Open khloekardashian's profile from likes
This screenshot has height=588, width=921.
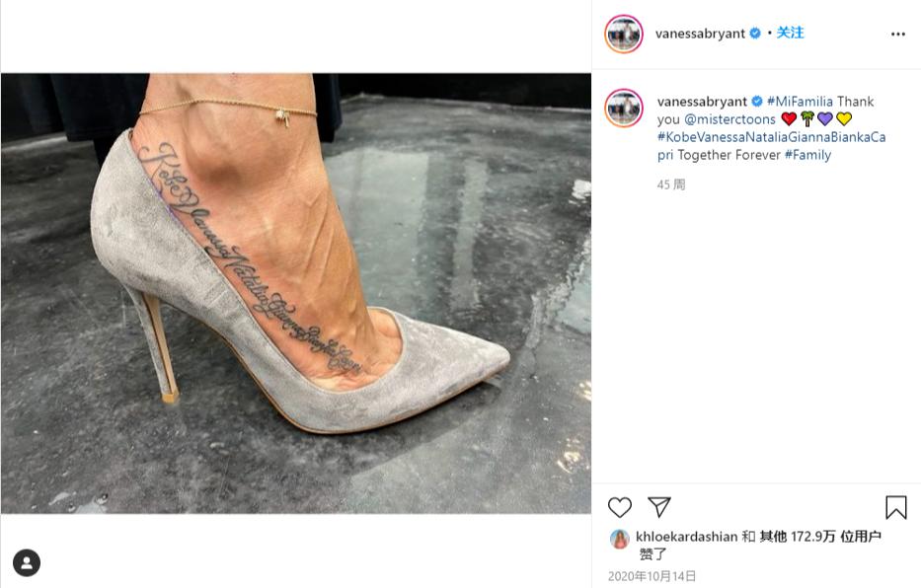pyautogui.click(x=686, y=537)
